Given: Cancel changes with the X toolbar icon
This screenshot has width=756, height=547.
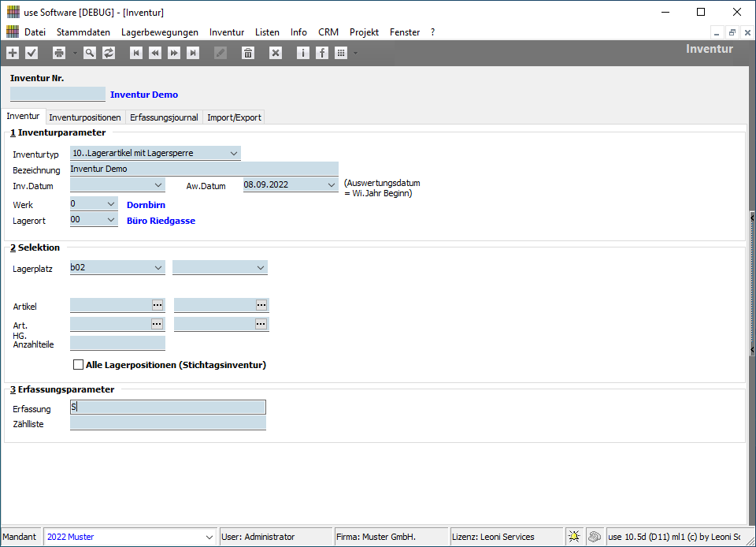Looking at the screenshot, I should (276, 53).
